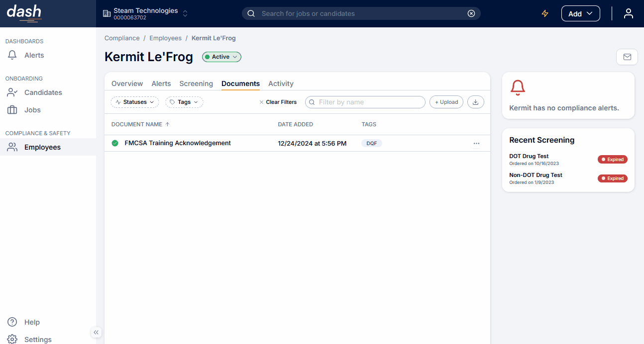Open the user account profile icon
This screenshot has height=344, width=644.
[x=629, y=13]
